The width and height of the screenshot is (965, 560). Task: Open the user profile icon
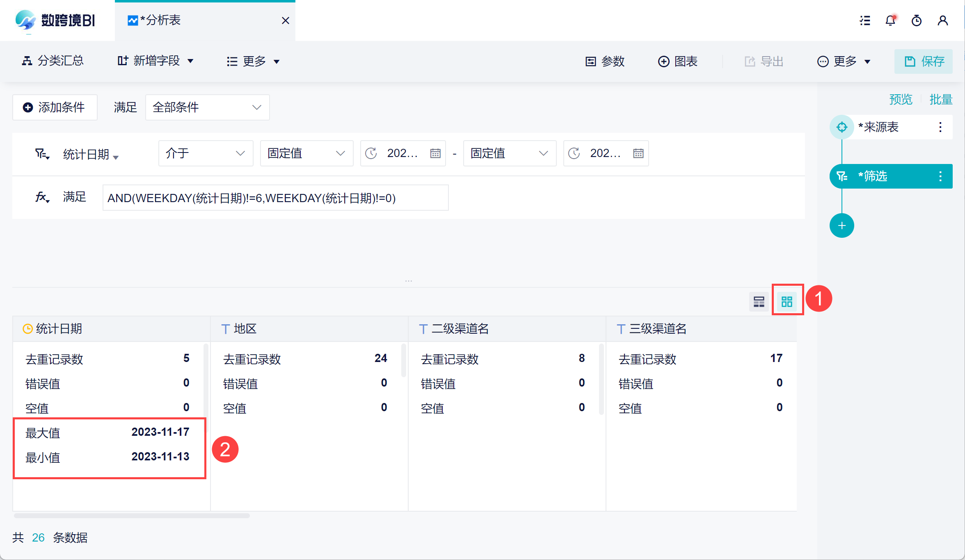point(942,20)
